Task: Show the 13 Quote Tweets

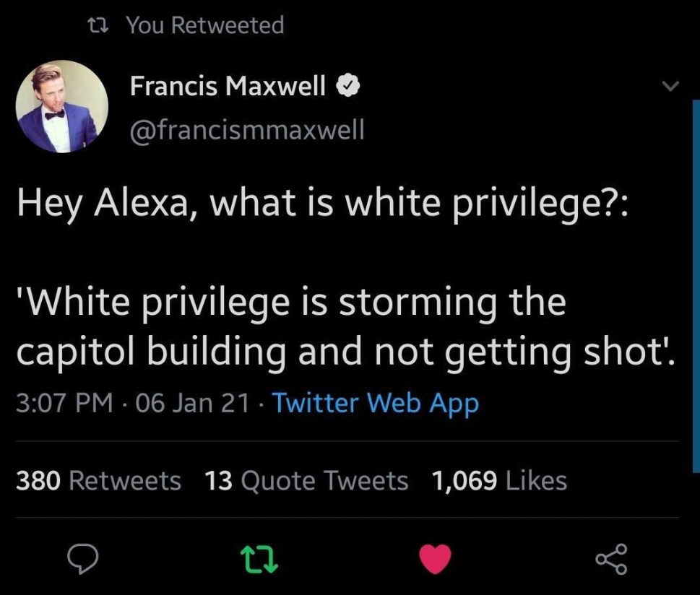Action: click(306, 480)
